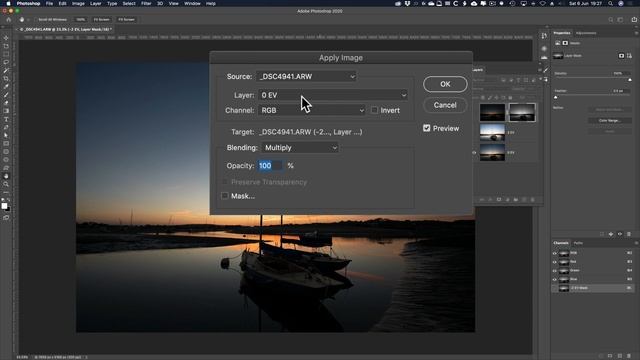This screenshot has height=360, width=640.
Task: Click the Hand tool preset icon in options bar
Action: [x=22, y=19]
